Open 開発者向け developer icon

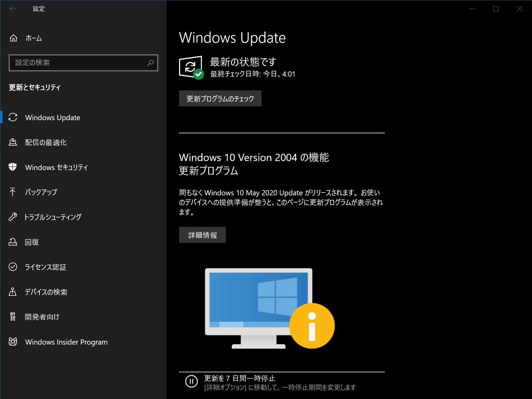click(x=13, y=317)
